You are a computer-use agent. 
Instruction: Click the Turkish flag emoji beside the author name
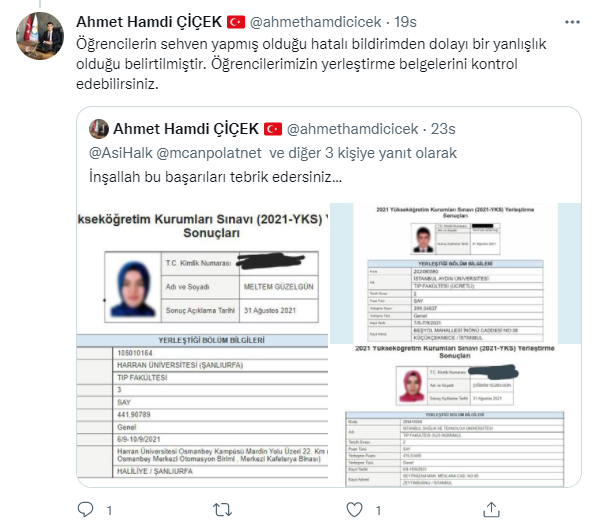point(236,22)
